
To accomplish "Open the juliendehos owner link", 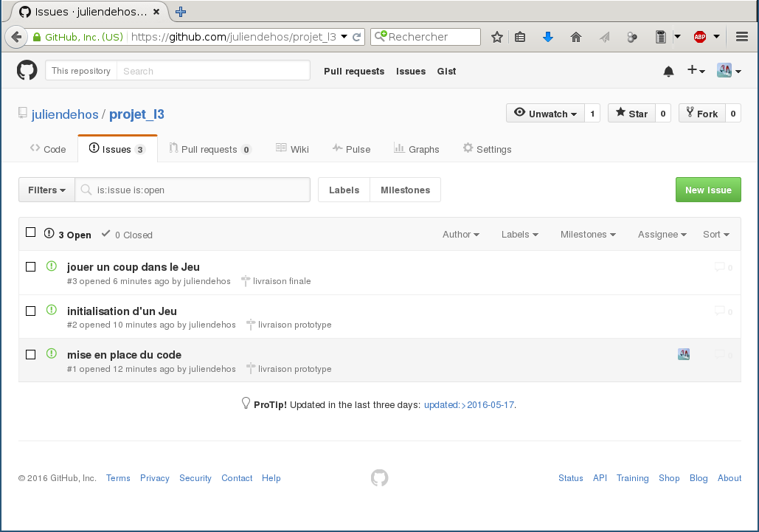I will (65, 114).
